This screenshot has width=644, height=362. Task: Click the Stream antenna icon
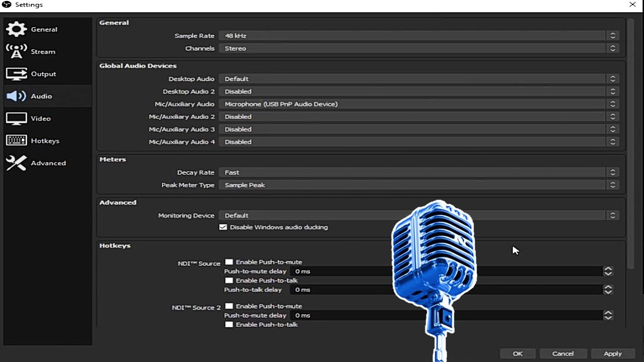coord(16,51)
